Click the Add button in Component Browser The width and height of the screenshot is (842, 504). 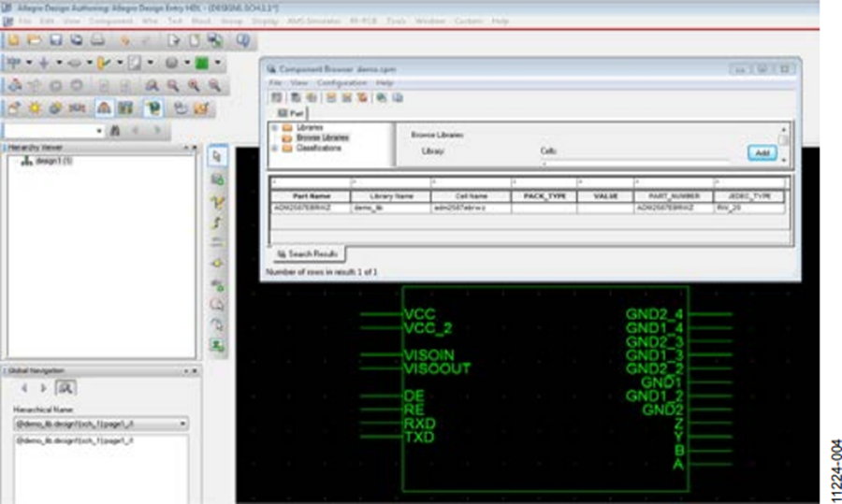pos(762,153)
